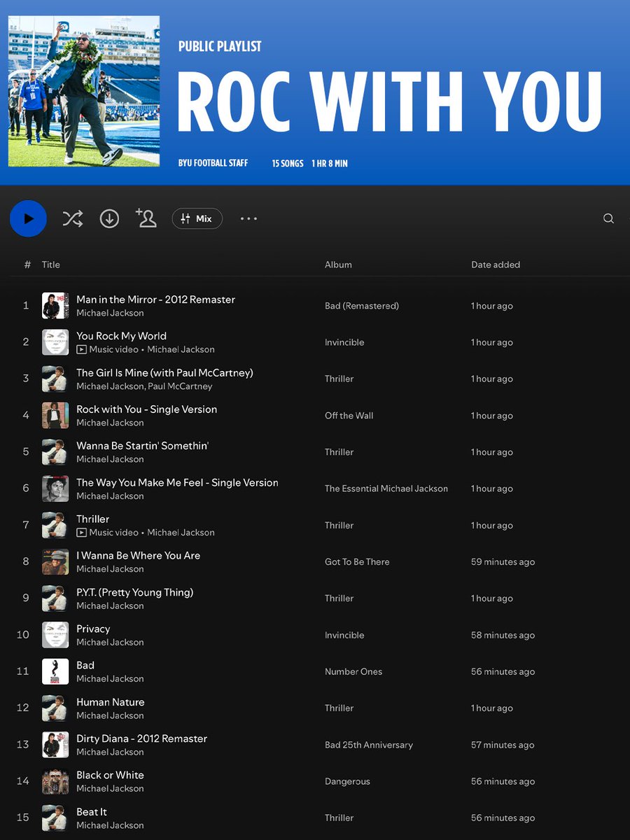Select the song Bad
Viewport: 630px width, 840px height.
(x=85, y=665)
